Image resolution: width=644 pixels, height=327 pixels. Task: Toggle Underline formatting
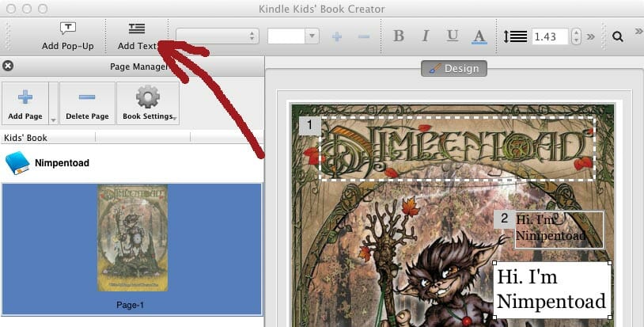click(x=453, y=36)
